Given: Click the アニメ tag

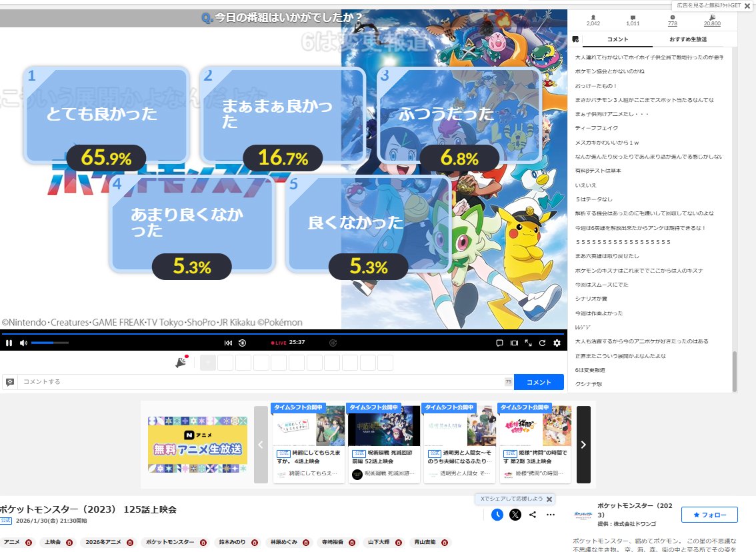Looking at the screenshot, I should click(x=11, y=543).
